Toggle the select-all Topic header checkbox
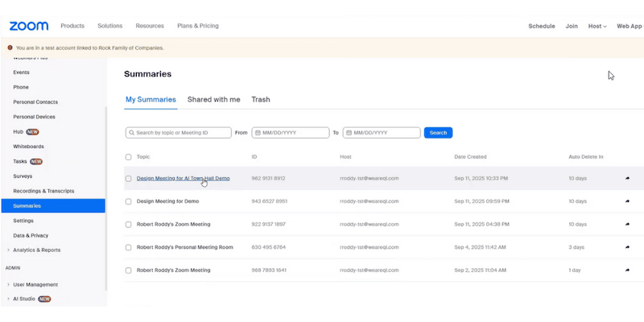The width and height of the screenshot is (644, 322). tap(128, 157)
